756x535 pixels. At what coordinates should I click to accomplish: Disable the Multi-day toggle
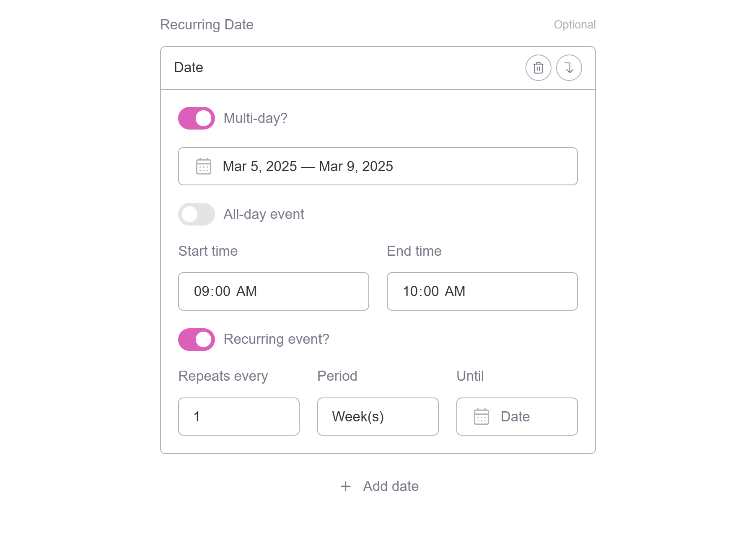point(196,118)
